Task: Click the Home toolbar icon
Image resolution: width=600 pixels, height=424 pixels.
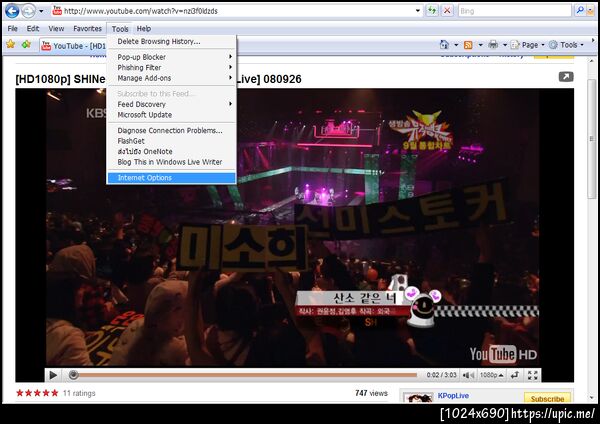Action: (444, 45)
